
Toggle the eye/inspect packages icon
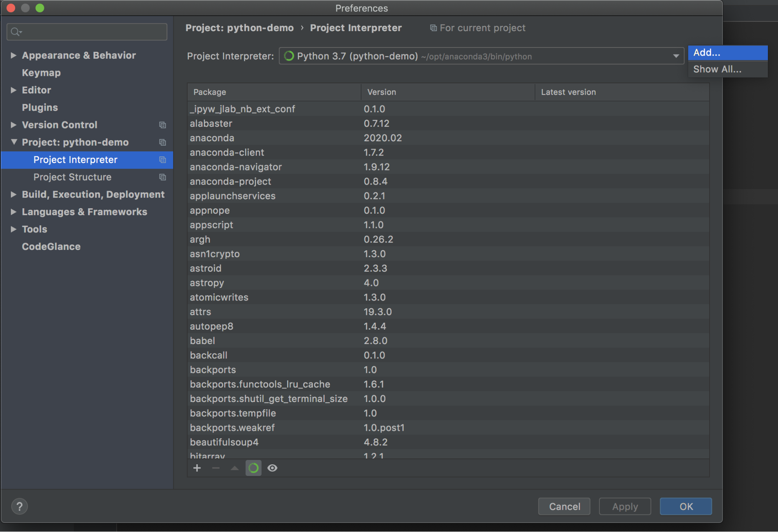(273, 468)
